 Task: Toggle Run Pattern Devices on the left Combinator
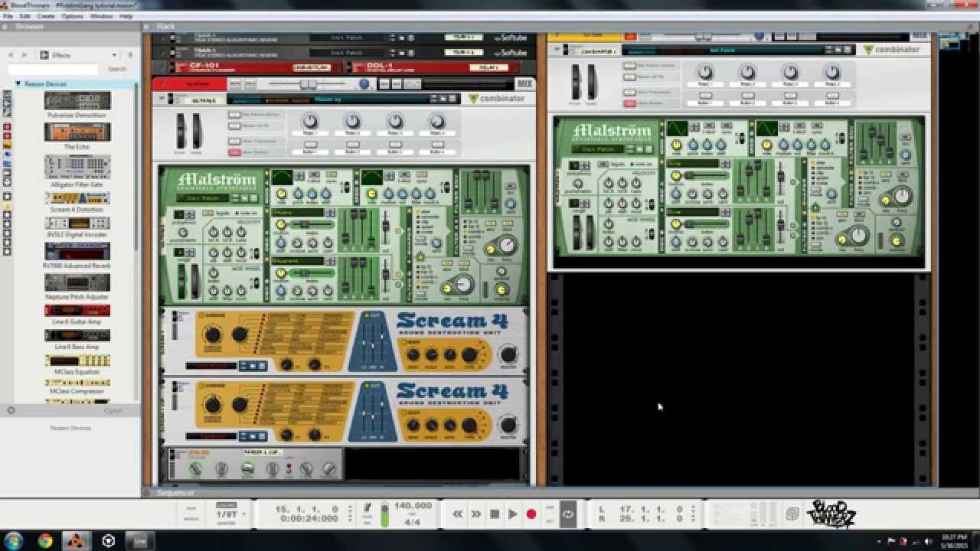tap(234, 115)
